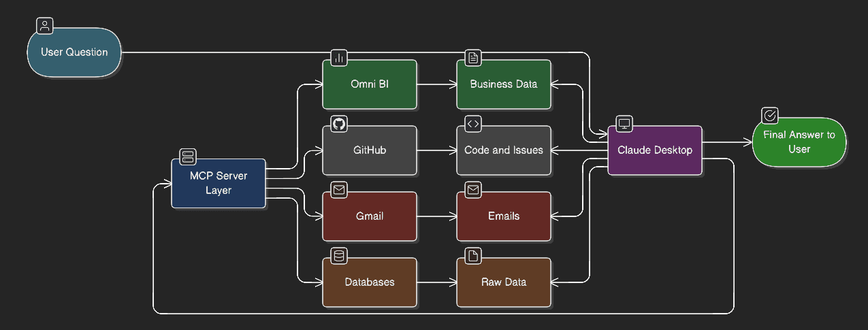The height and width of the screenshot is (330, 868).
Task: Click the code brackets icon on Code and Issues
Action: (x=473, y=124)
